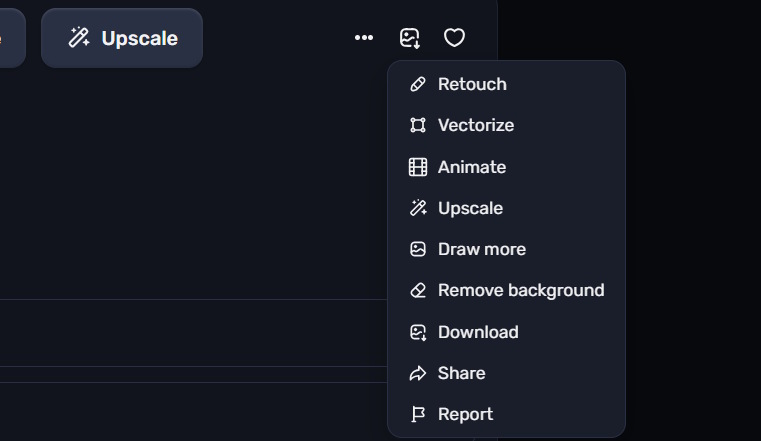Click the three-dots more options icon
Screen dimensions: 761x441
pos(364,38)
